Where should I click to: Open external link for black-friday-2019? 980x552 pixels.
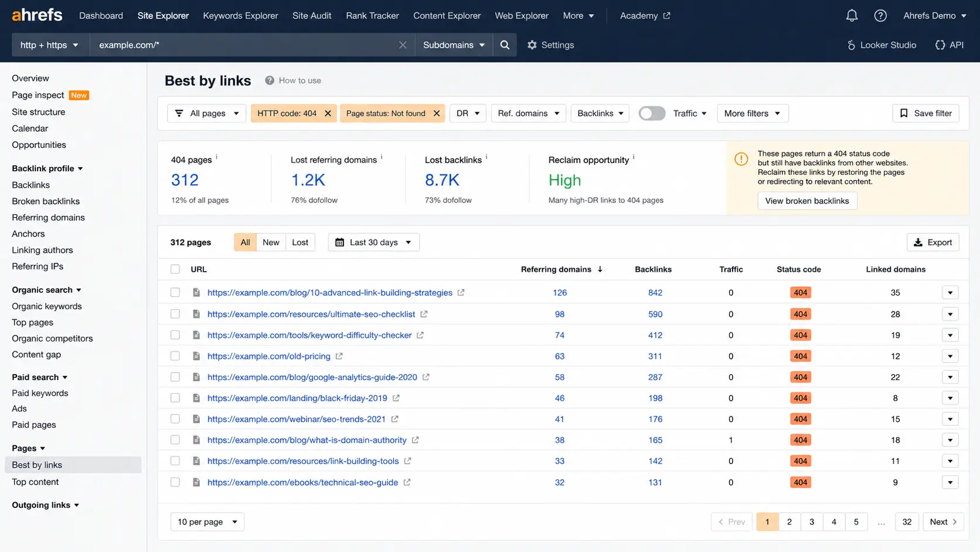(396, 398)
